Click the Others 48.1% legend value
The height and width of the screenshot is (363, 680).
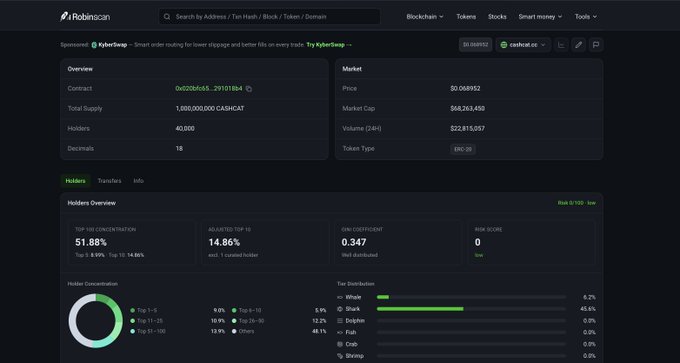pyautogui.click(x=319, y=331)
